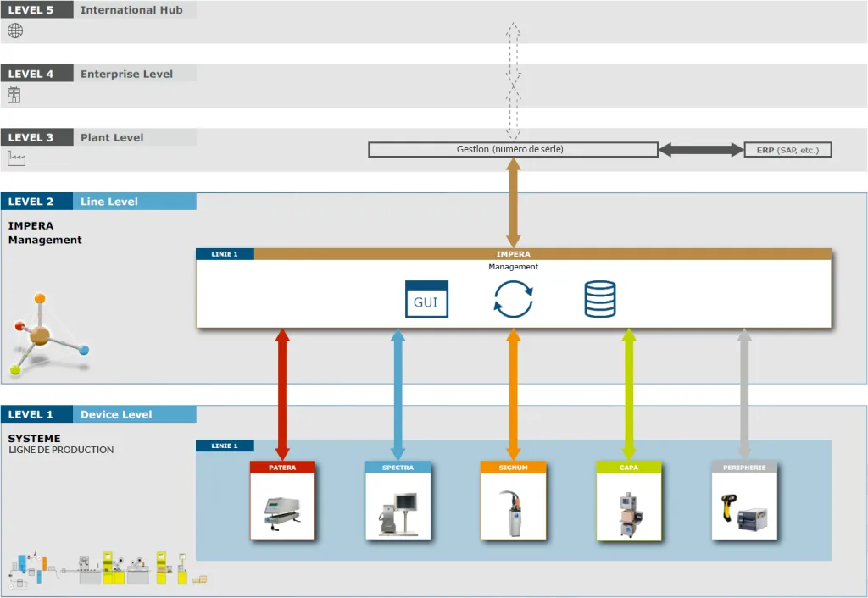Screen dimensions: 868x598
Task: Click the International Hub heading
Action: pyautogui.click(x=131, y=9)
